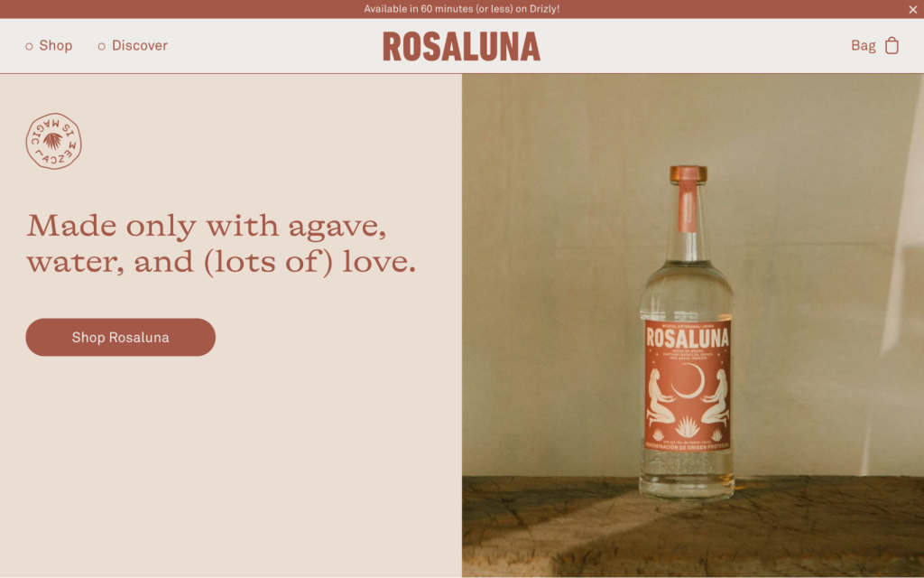Click the right kneeling figure on label
Image resolution: width=924 pixels, height=578 pixels.
point(715,397)
